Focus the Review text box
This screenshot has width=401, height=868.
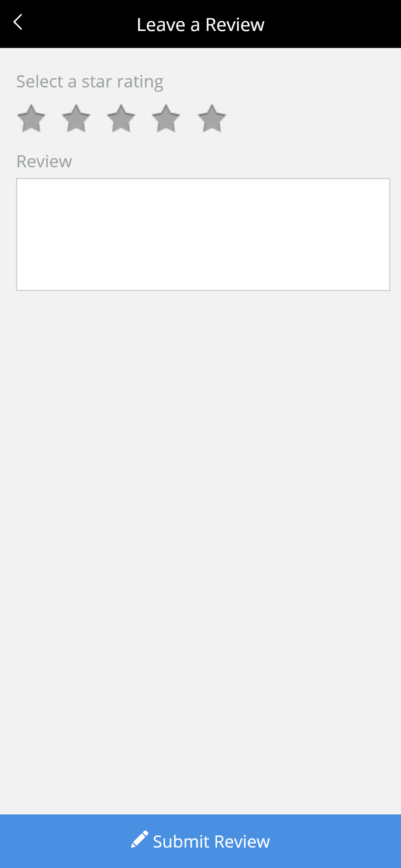click(203, 234)
